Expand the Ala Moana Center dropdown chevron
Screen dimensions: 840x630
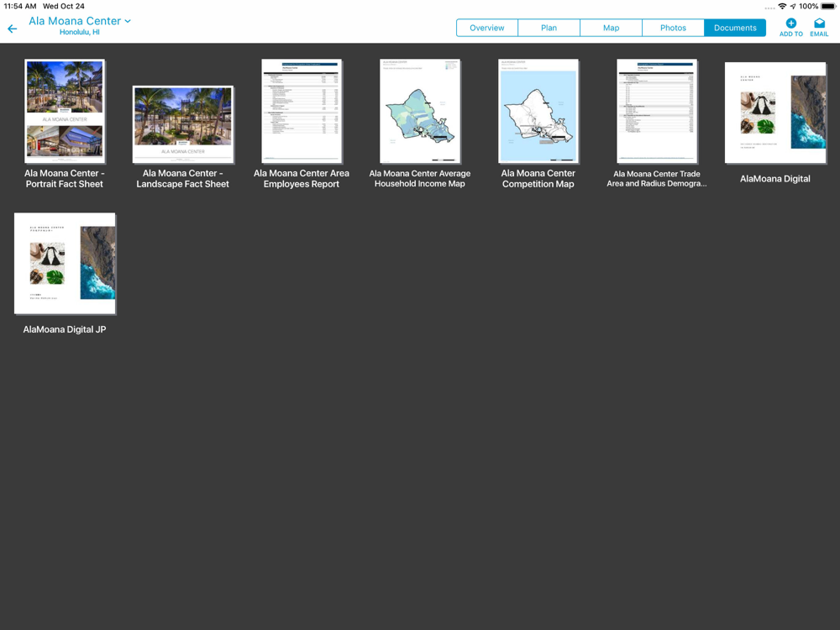click(128, 22)
